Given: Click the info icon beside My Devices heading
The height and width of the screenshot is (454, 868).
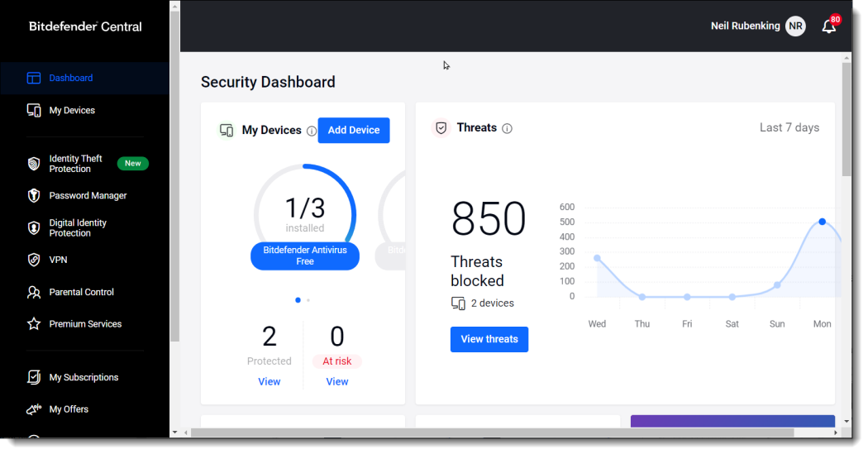Looking at the screenshot, I should pos(312,131).
